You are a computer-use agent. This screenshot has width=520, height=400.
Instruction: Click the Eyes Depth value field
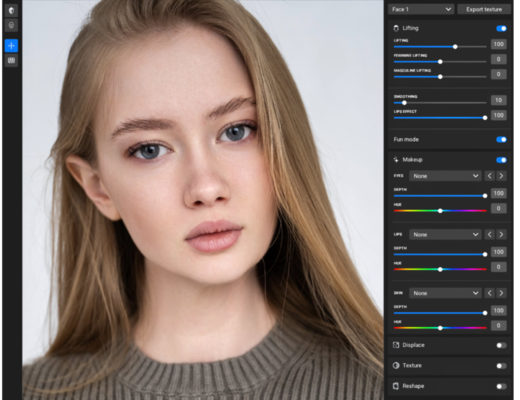coord(499,193)
